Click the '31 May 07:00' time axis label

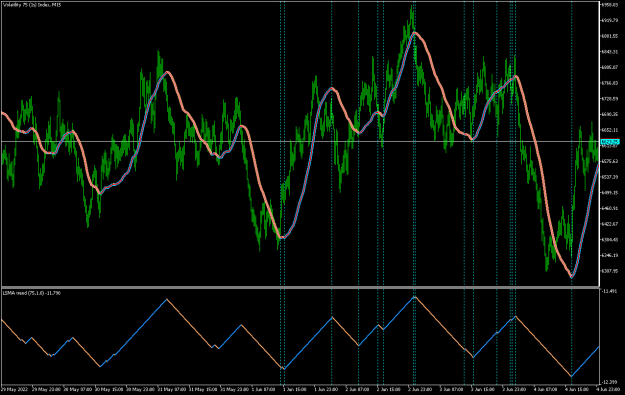point(171,389)
